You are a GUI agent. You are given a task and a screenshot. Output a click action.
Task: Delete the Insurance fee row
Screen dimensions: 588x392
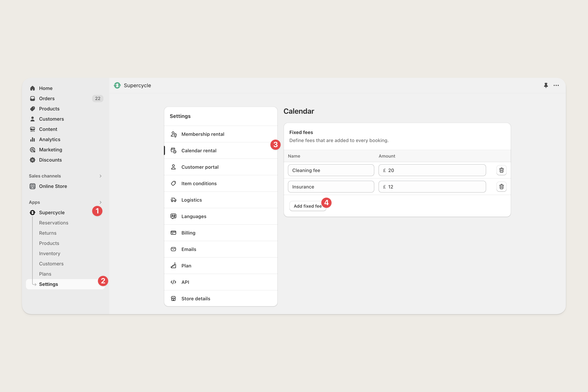pos(501,187)
